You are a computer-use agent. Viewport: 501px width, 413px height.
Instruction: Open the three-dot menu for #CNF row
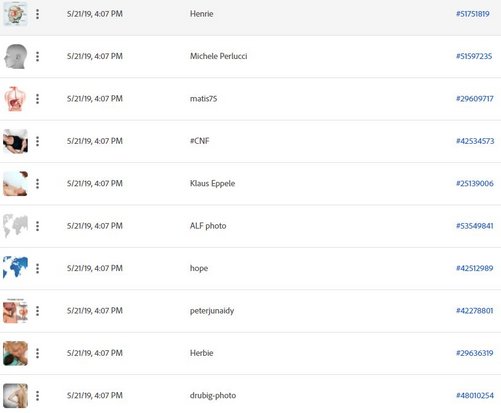[x=37, y=141]
